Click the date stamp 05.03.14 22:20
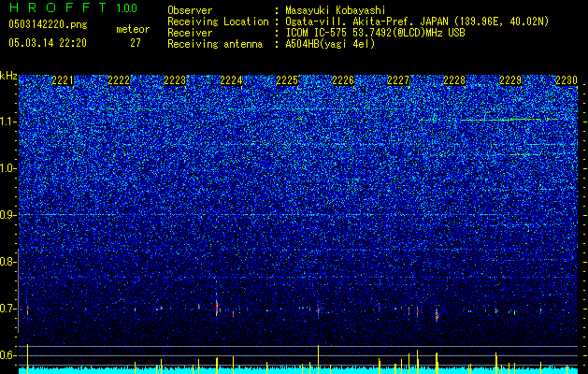Screen dimensions: 588x374 48,43
